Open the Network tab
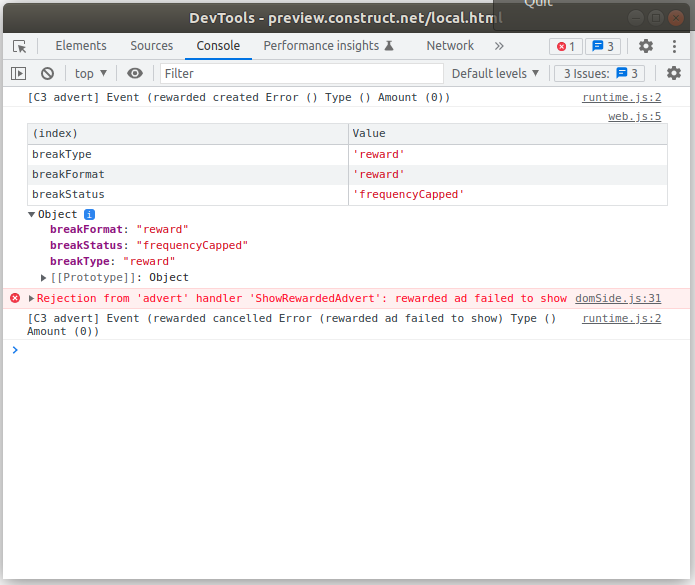This screenshot has height=585, width=695. [x=450, y=46]
